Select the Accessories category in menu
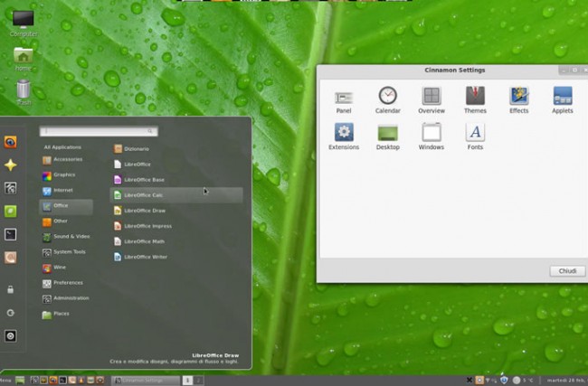Image resolution: width=588 pixels, height=386 pixels. pyautogui.click(x=66, y=159)
